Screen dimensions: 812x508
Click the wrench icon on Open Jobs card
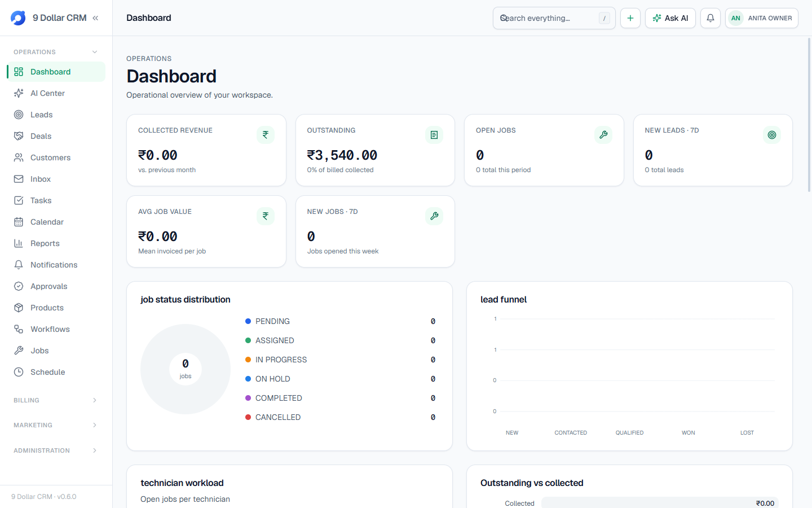click(x=603, y=135)
